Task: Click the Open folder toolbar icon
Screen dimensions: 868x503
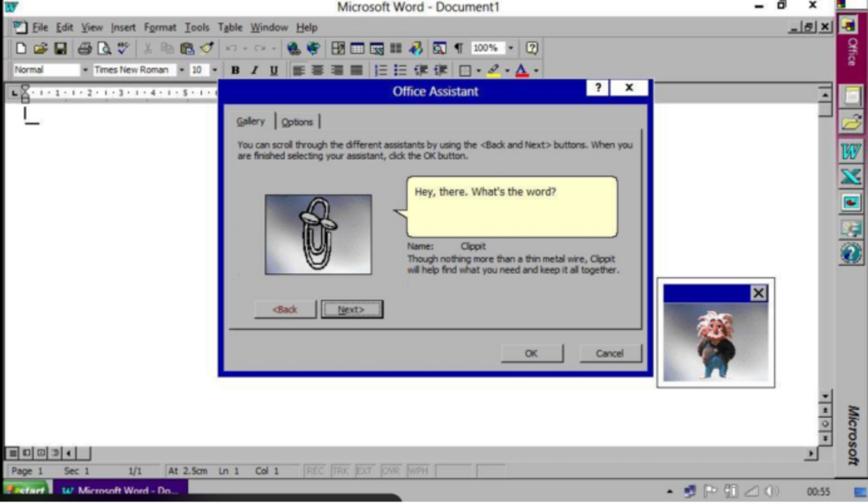Action: (40, 48)
